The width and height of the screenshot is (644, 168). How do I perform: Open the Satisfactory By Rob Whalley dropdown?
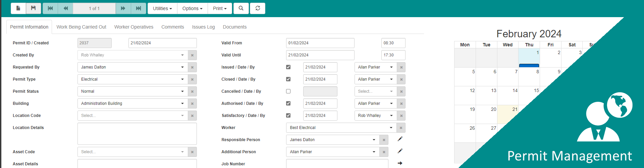tap(376, 116)
